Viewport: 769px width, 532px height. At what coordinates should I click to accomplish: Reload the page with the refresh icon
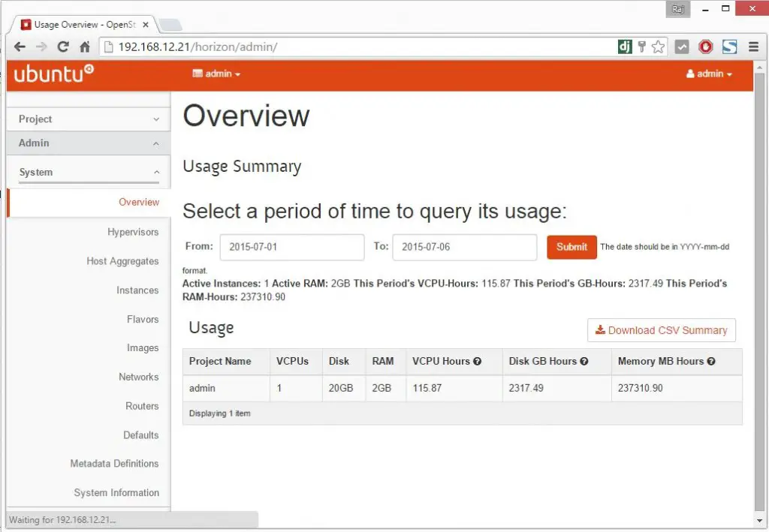point(63,47)
